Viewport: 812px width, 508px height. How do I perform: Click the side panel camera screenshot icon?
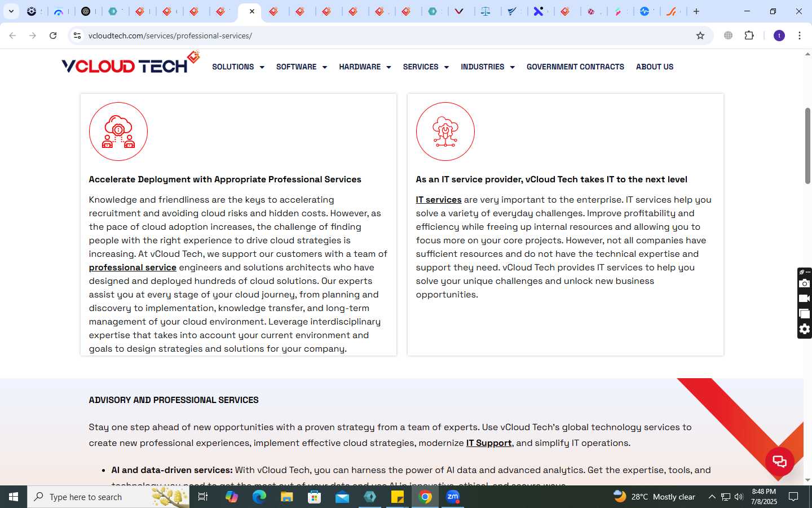pos(805,283)
